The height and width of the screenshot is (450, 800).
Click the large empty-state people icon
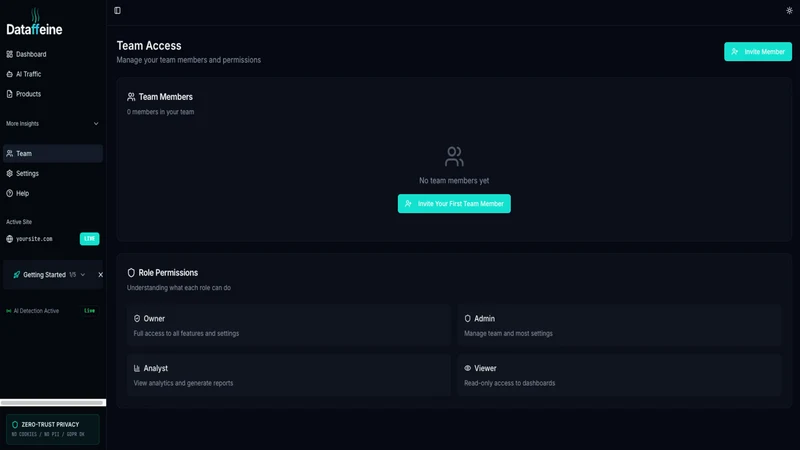coord(454,157)
